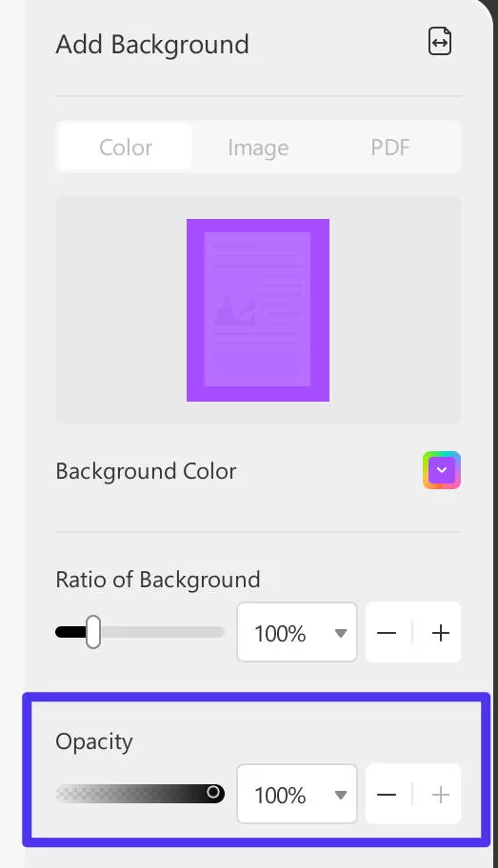Click the Ratio of Background 100% field

297,632
